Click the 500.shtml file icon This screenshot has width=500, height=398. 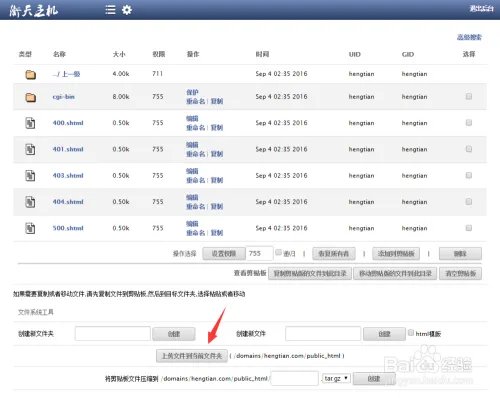[x=30, y=228]
